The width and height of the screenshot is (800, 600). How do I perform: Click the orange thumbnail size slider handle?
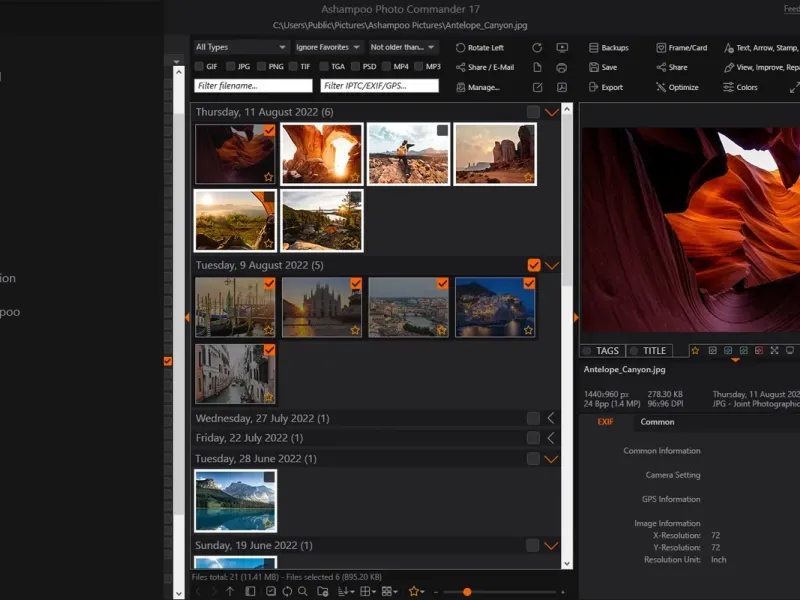click(x=467, y=592)
